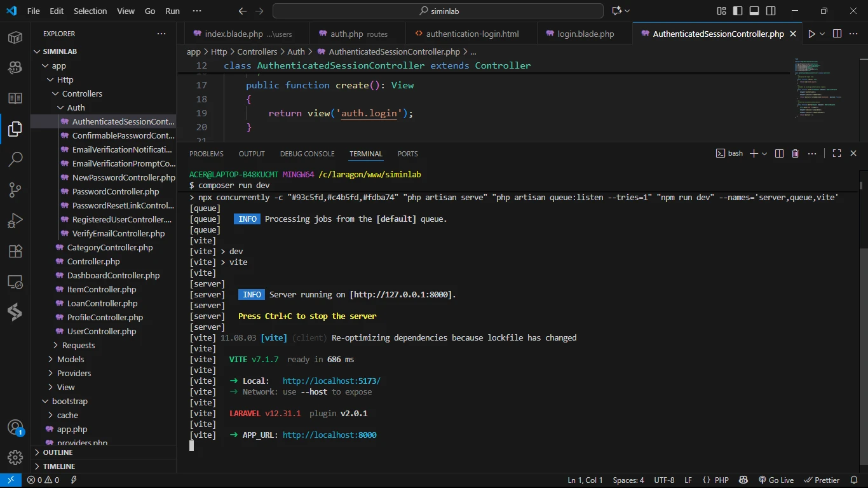Click the Run file play icon
This screenshot has height=488, width=868.
[x=811, y=34]
